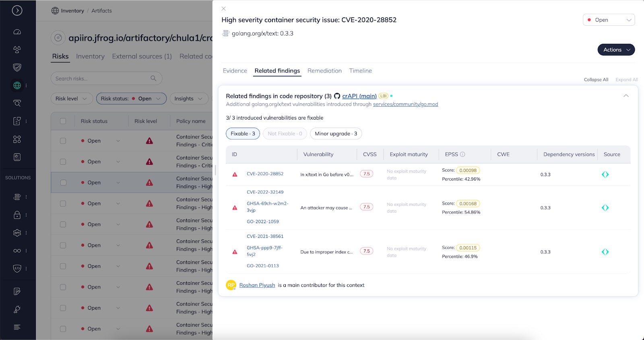Check the first risk row checkbox
The image size is (644, 340).
tap(63, 141)
